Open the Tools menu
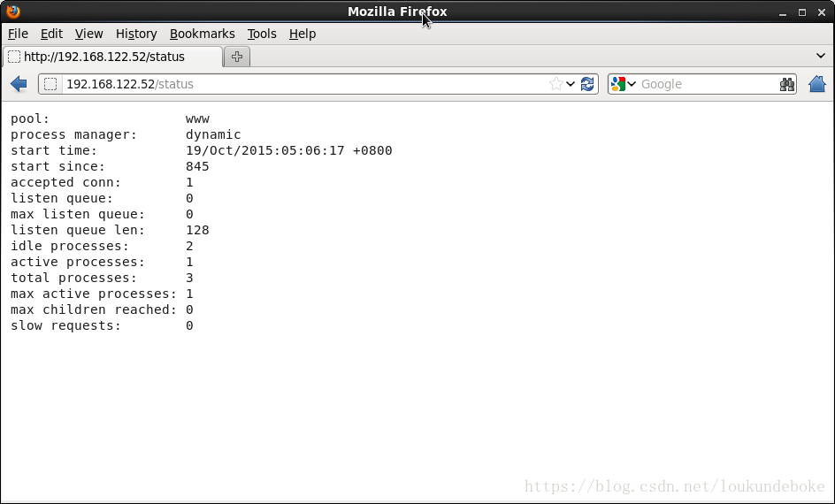The width and height of the screenshot is (835, 504). tap(262, 34)
